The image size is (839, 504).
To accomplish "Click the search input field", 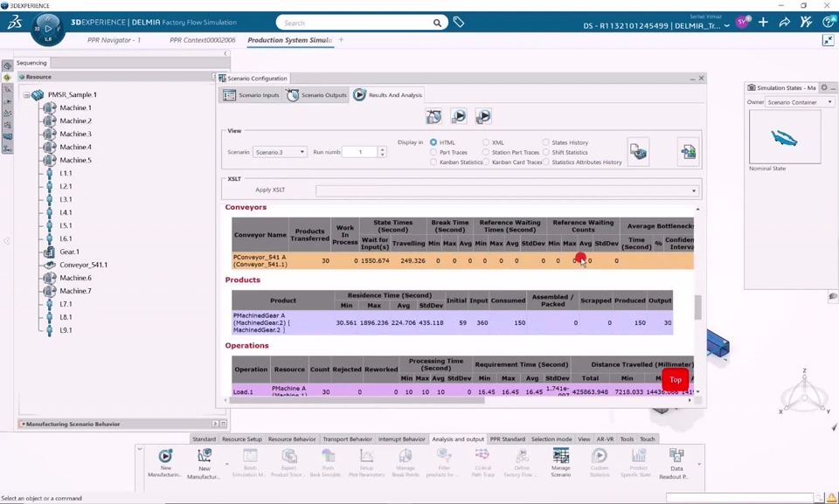I will coord(356,23).
